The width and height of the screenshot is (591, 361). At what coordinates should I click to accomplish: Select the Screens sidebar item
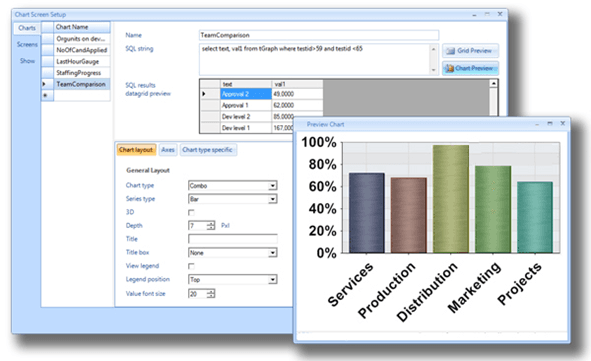click(x=27, y=44)
